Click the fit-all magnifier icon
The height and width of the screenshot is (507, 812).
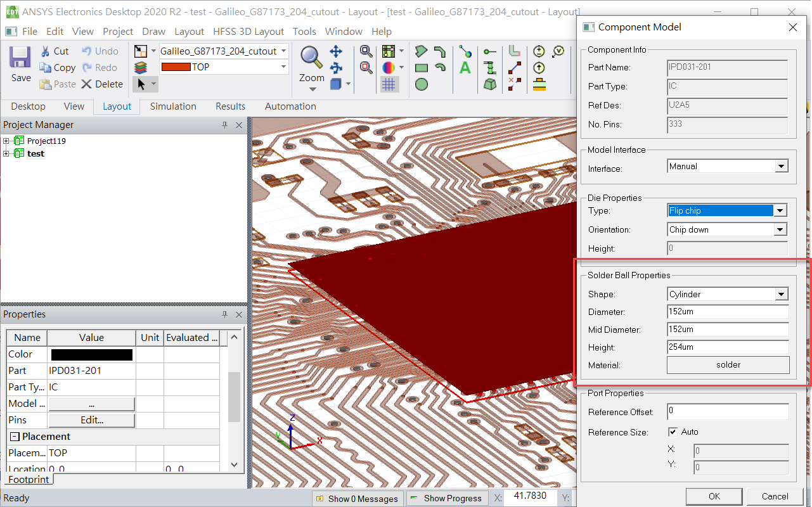coord(366,51)
